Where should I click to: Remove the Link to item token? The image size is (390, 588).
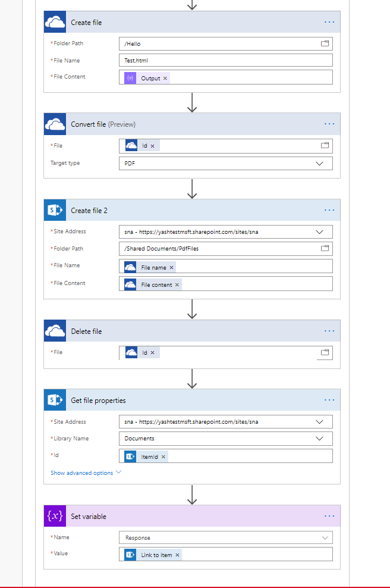[177, 555]
